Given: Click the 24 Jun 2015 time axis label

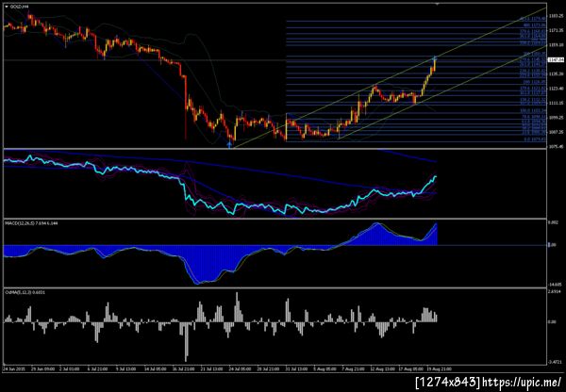Looking at the screenshot, I should tap(14, 369).
